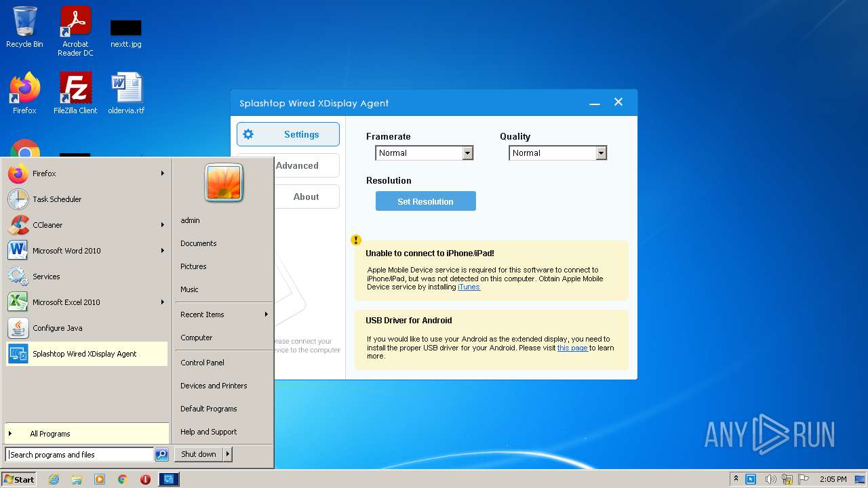Open Acrobat Reader DC desktop shortcut
The image size is (868, 488).
[75, 31]
